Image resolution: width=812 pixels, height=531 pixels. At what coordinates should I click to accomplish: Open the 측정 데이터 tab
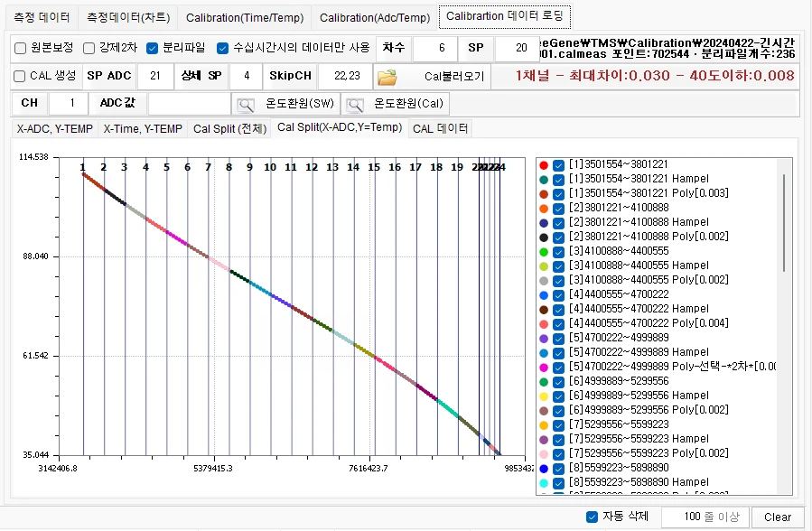[x=42, y=17]
